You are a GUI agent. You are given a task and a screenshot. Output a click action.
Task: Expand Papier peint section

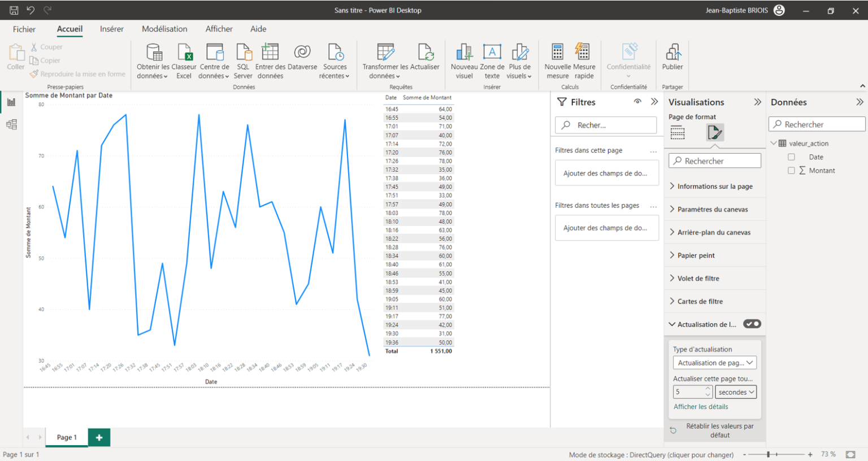[715, 255]
